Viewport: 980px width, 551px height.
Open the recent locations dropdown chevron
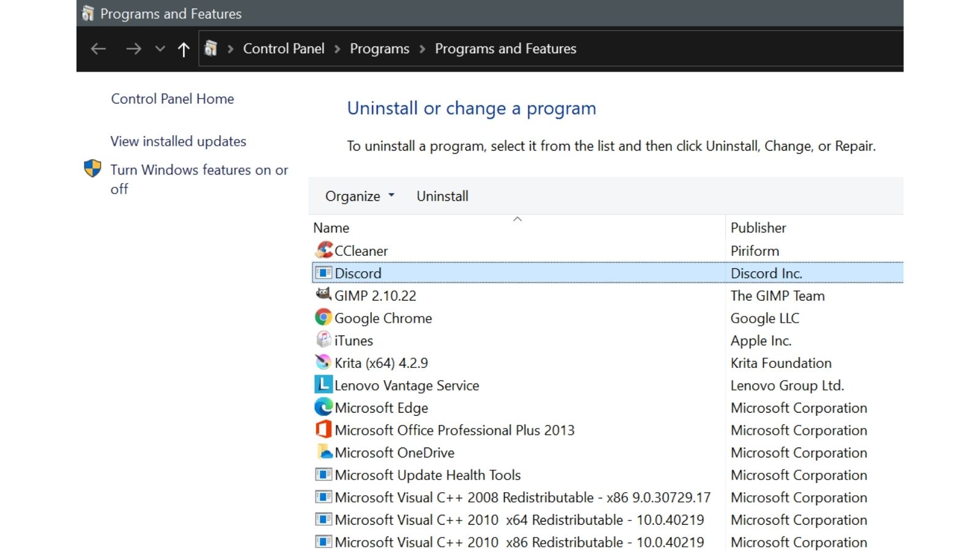click(160, 49)
